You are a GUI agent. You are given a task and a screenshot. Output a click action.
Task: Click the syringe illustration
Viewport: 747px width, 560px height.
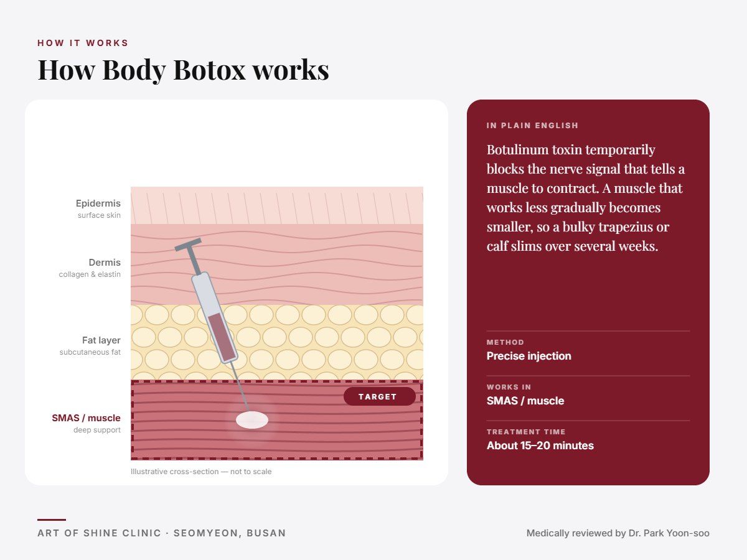212,324
